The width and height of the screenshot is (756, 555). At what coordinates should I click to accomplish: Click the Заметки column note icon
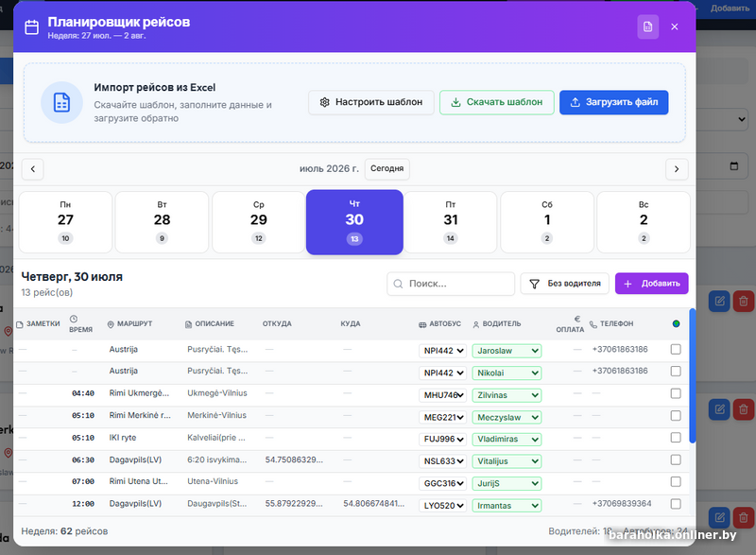(20, 324)
